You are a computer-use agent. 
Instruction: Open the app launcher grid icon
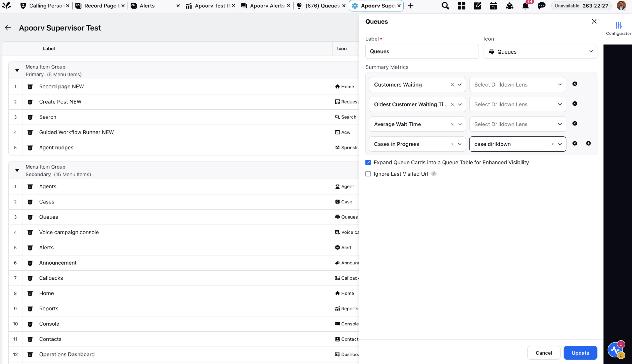[x=461, y=6]
